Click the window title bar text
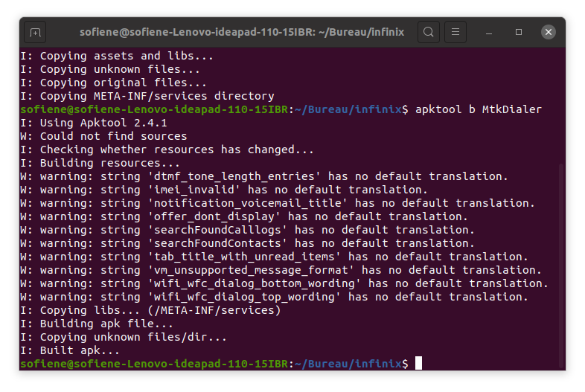Screen dimensions: 585x392 click(x=243, y=32)
